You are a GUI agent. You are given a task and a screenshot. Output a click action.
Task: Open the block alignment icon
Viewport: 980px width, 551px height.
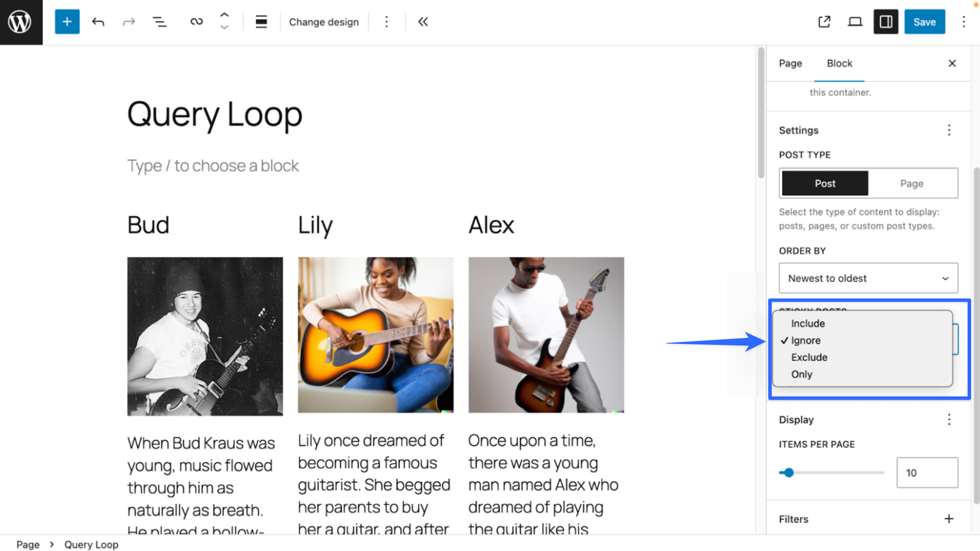(261, 22)
